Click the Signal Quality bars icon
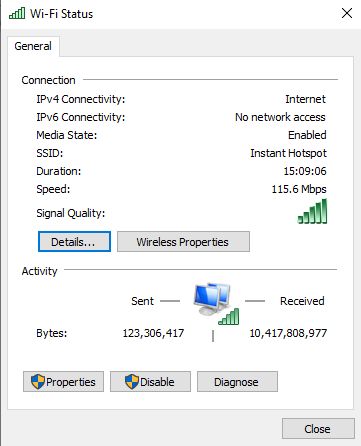361x446 pixels. (312, 211)
